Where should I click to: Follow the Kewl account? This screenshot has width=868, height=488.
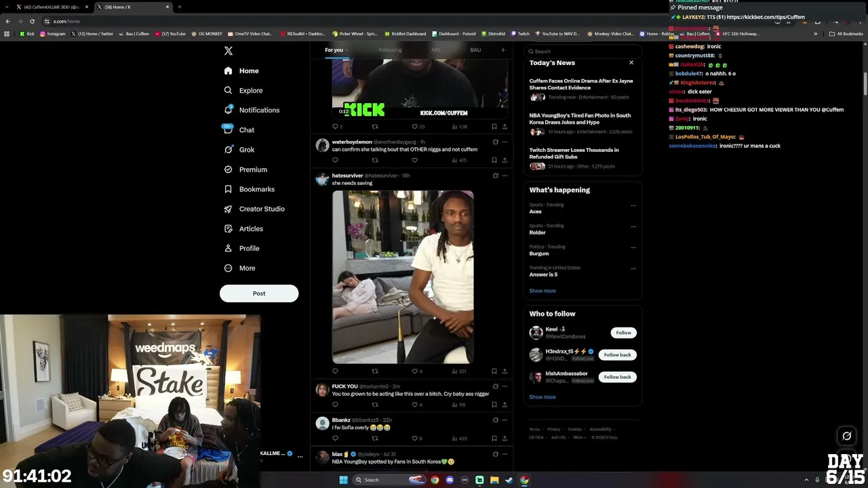[x=623, y=333]
